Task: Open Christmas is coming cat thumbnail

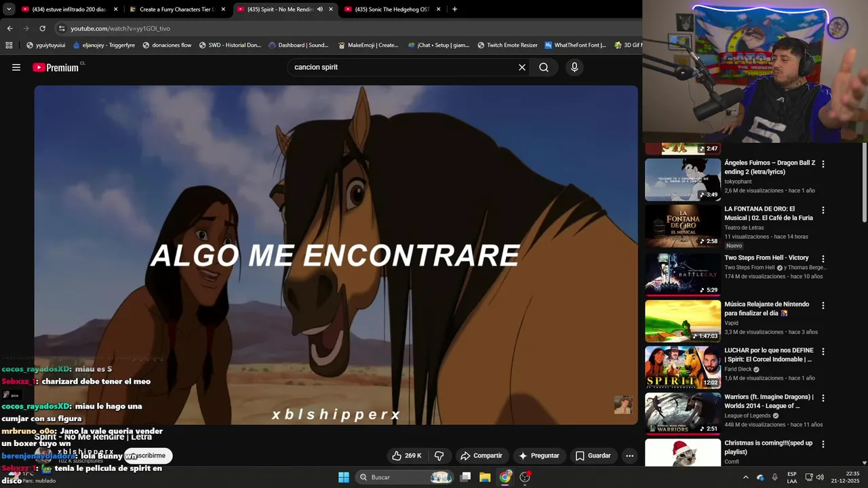Action: pyautogui.click(x=683, y=453)
